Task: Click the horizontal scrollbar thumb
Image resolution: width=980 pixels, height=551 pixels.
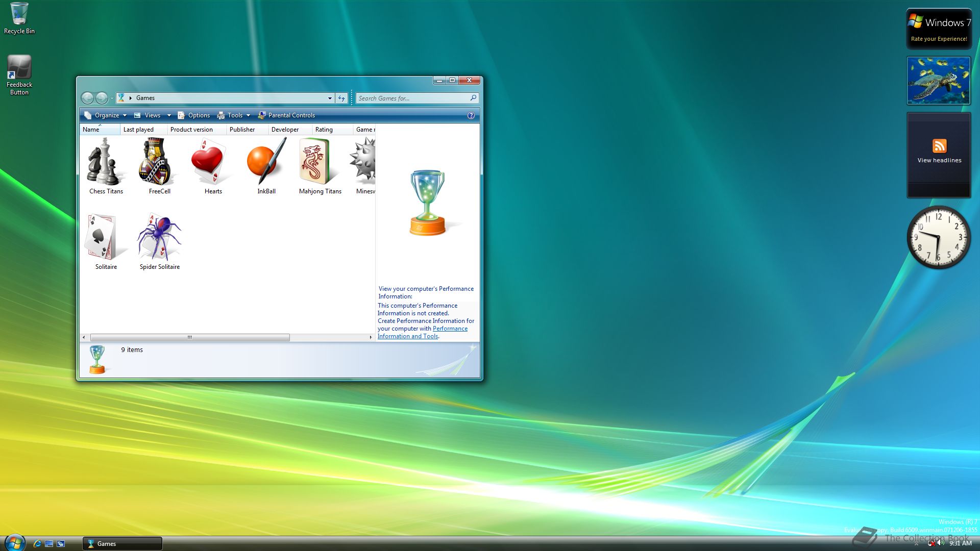Action: click(x=190, y=337)
